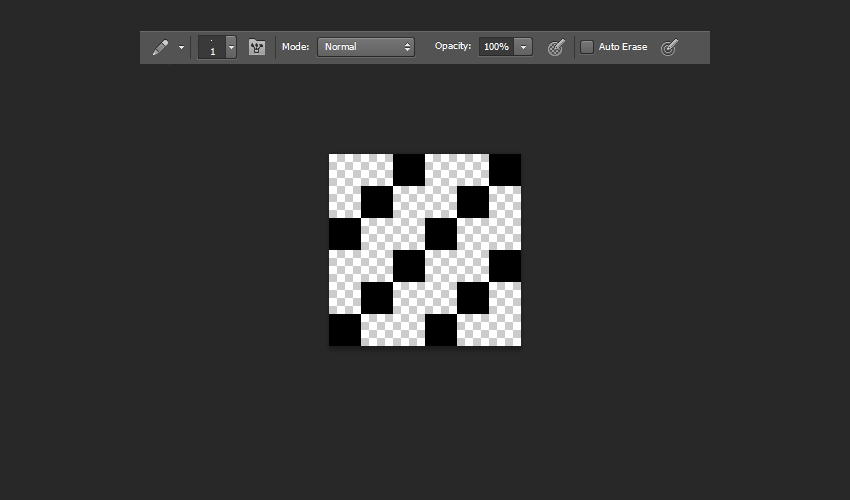This screenshot has width=850, height=500.
Task: Click the Opacity 100% input field
Action: [495, 47]
